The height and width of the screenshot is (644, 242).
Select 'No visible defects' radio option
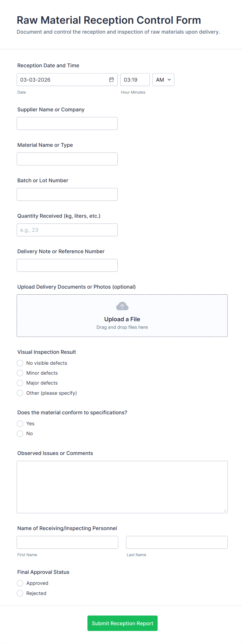tap(20, 363)
